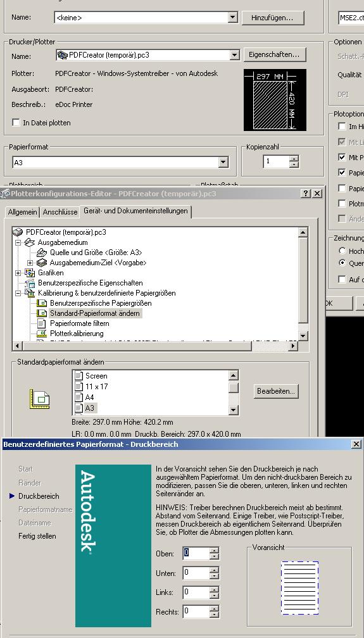The height and width of the screenshot is (638, 364).
Task: Click the Ausgabemedium-Ziel paper stack icon
Action: click(x=42, y=263)
